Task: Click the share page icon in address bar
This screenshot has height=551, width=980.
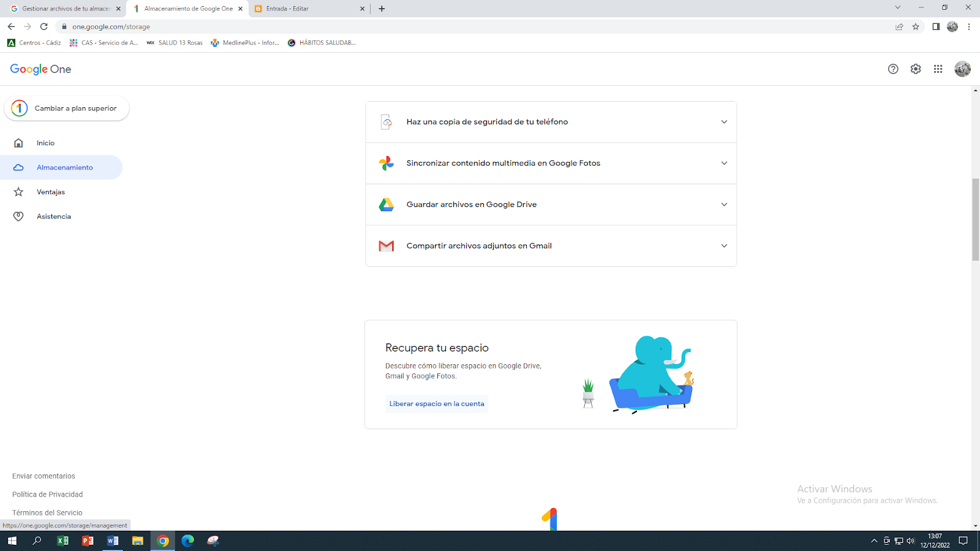Action: [x=899, y=26]
